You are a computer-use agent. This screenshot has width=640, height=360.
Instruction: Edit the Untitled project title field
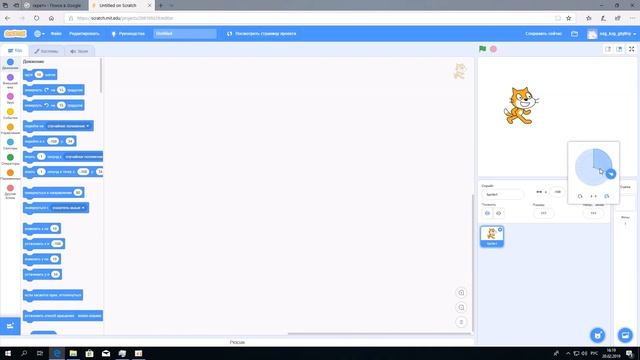click(185, 33)
